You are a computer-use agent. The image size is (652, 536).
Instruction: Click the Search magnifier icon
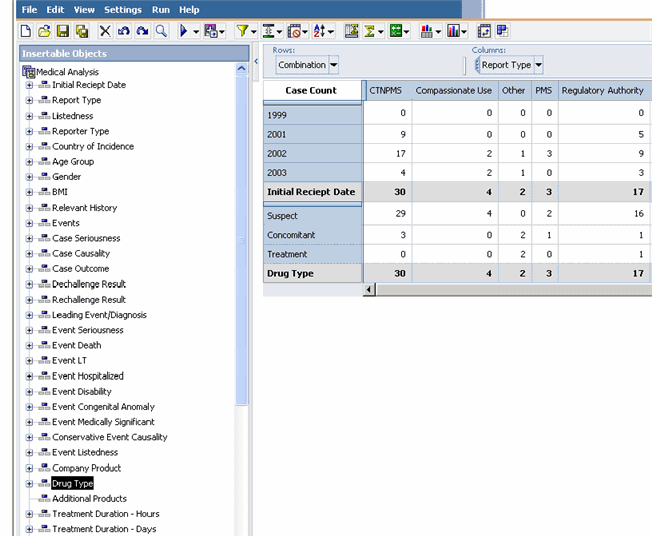(161, 31)
